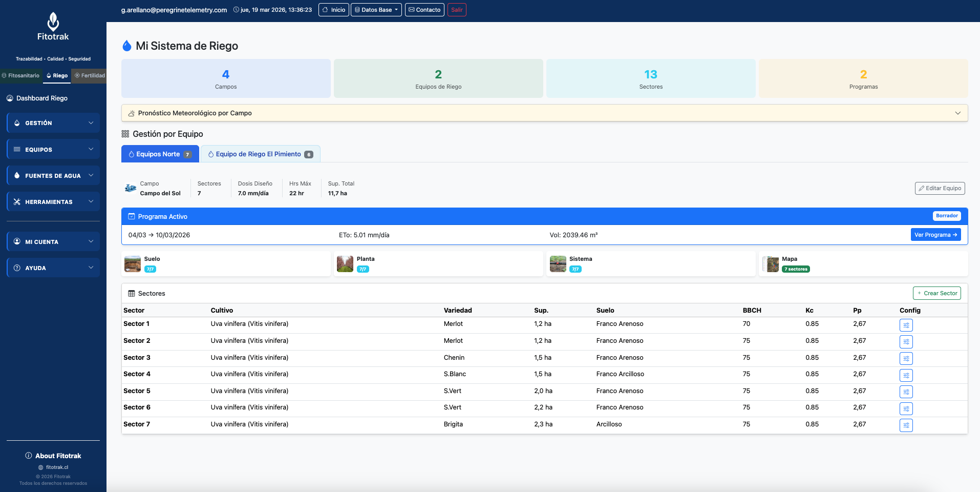Select the Fitosanitario module icon
The image size is (980, 492).
point(4,75)
